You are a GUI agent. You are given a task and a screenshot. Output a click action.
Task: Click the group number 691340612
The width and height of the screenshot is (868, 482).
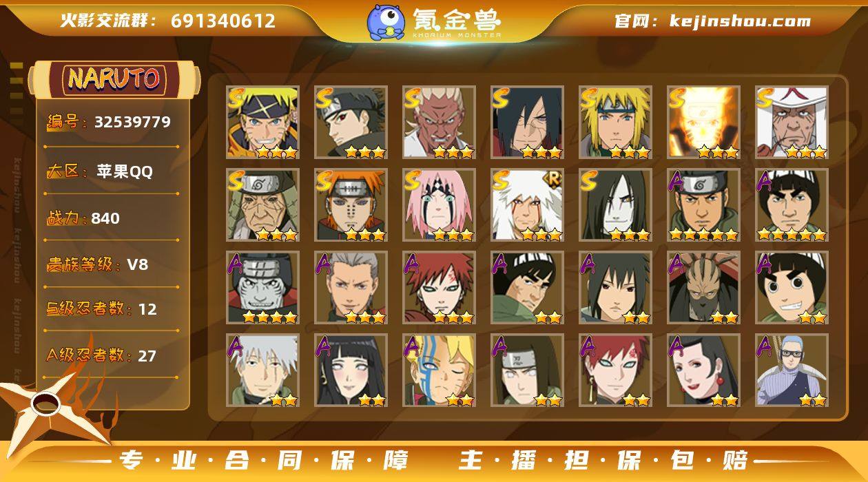(223, 21)
